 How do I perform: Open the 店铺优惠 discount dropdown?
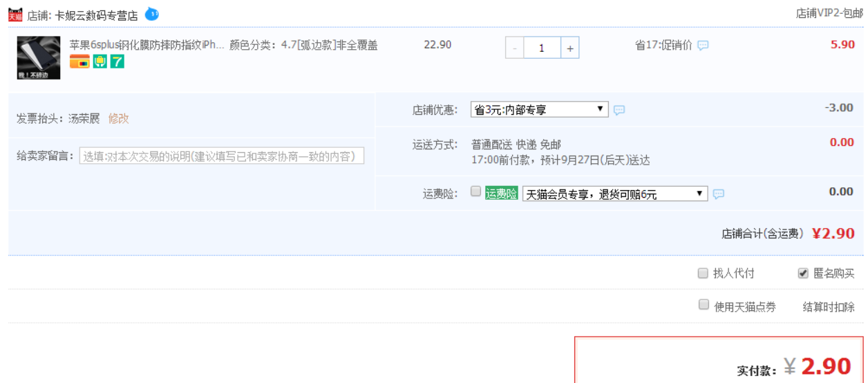(540, 109)
